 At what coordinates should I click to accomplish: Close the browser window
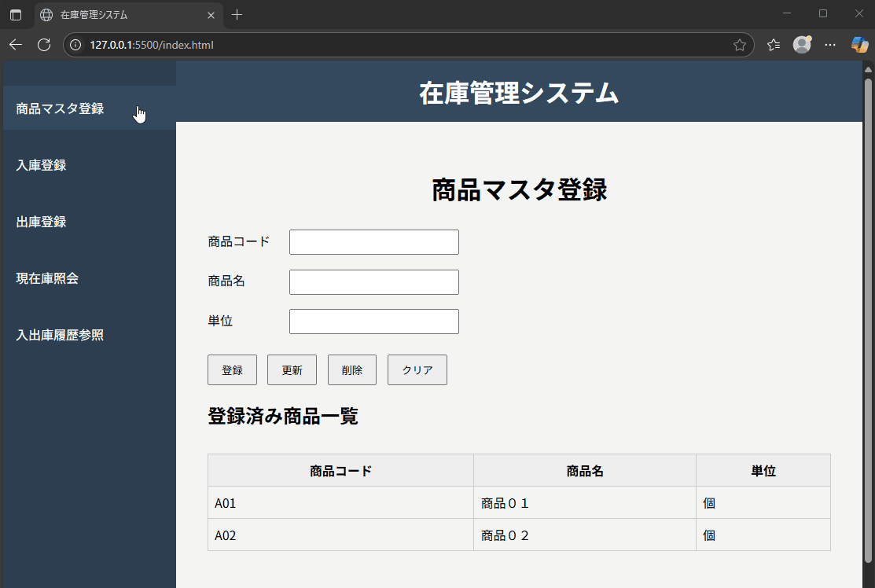[858, 13]
